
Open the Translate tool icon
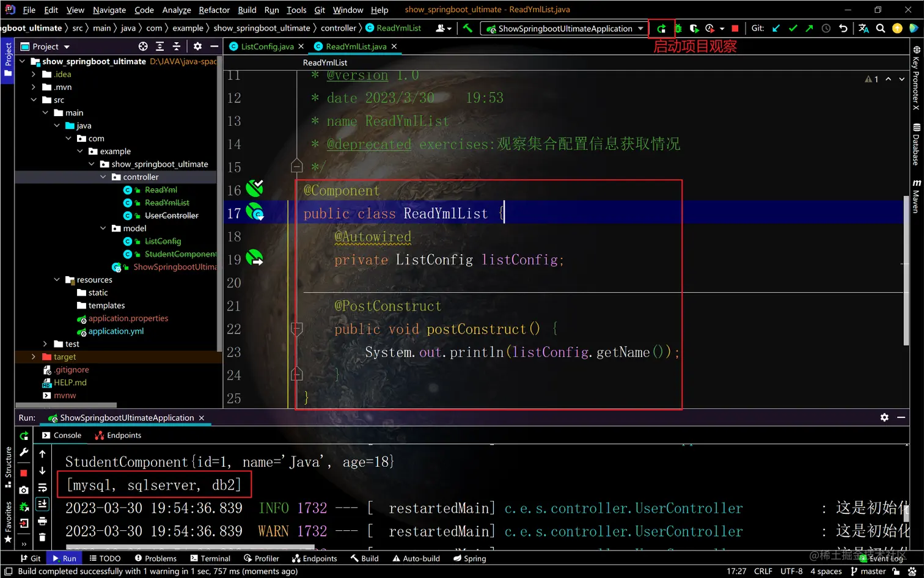tap(864, 28)
